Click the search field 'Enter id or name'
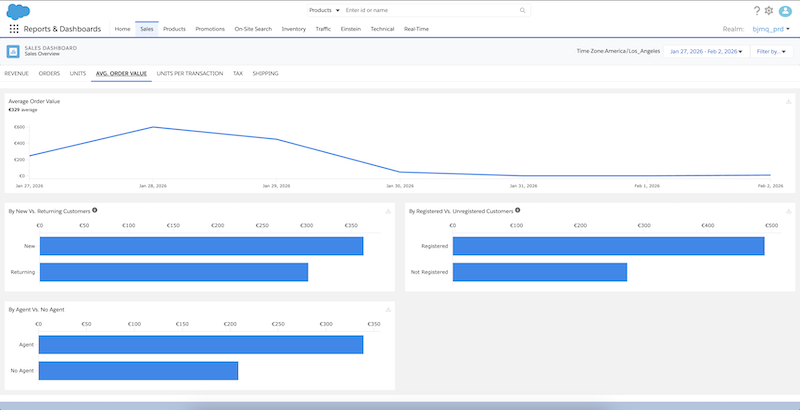Image resolution: width=800 pixels, height=410 pixels. (x=431, y=10)
